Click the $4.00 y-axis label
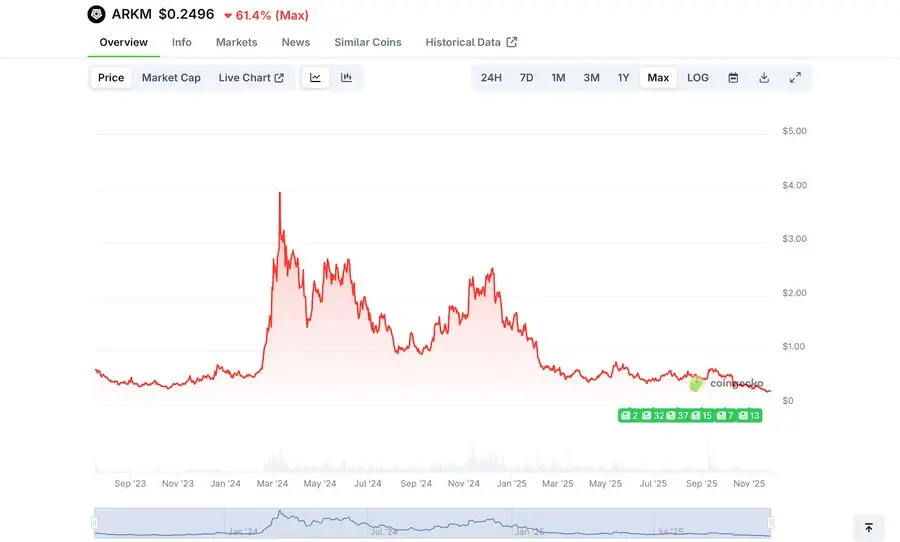Screen dimensions: 900x542 (794, 185)
